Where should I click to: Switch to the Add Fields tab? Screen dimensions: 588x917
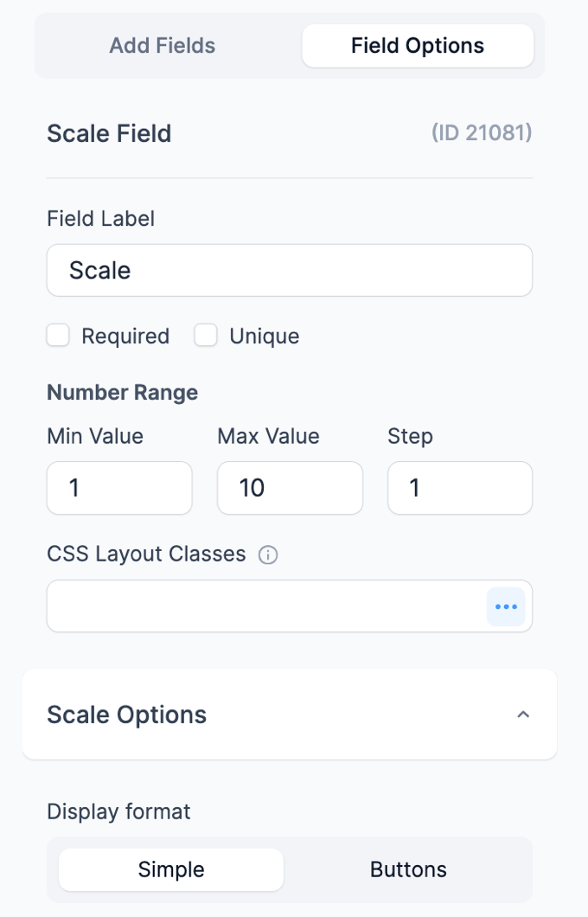pos(161,45)
